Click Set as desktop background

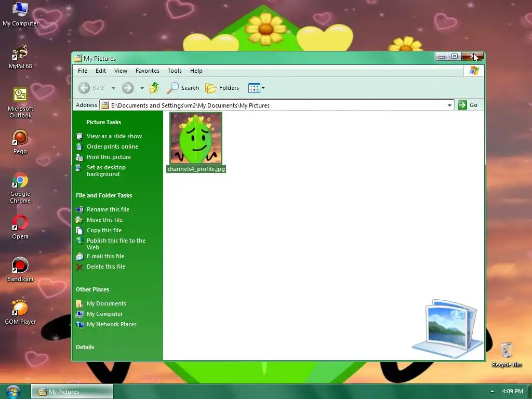[x=106, y=170]
